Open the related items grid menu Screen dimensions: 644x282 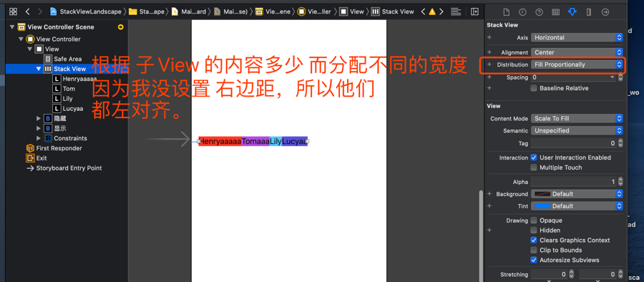click(13, 11)
